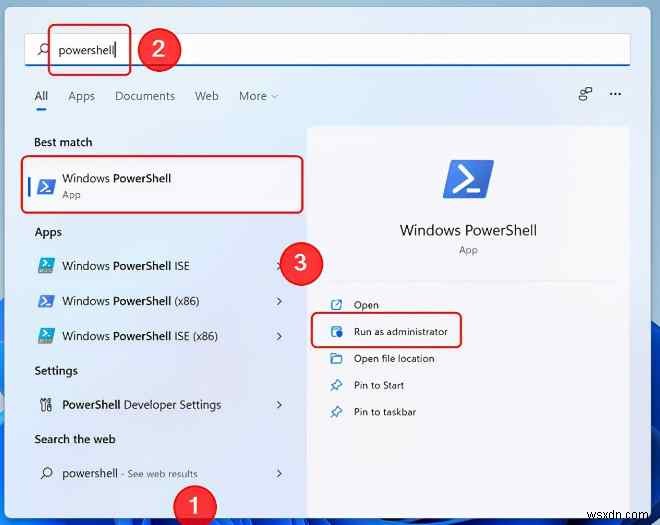Image resolution: width=660 pixels, height=525 pixels.
Task: Switch to the All tab
Action: pyautogui.click(x=41, y=96)
